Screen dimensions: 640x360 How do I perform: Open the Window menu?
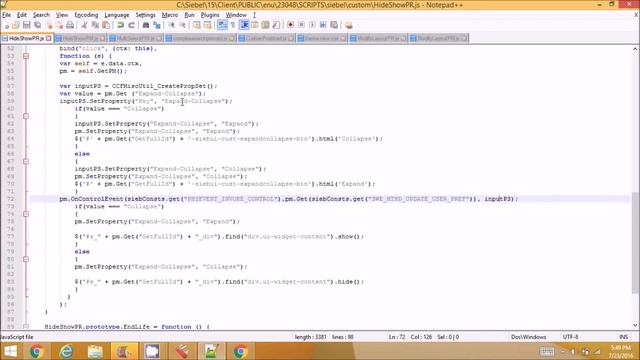236,15
